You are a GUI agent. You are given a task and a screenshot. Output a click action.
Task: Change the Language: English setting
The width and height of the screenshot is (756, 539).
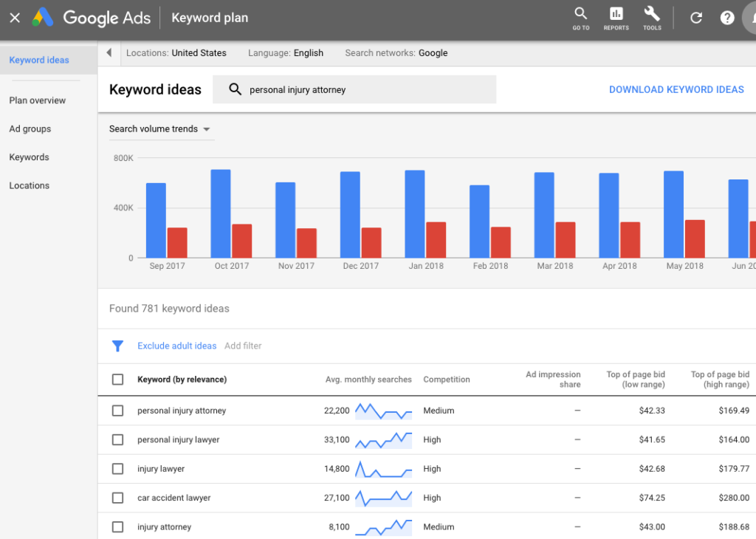tap(286, 53)
